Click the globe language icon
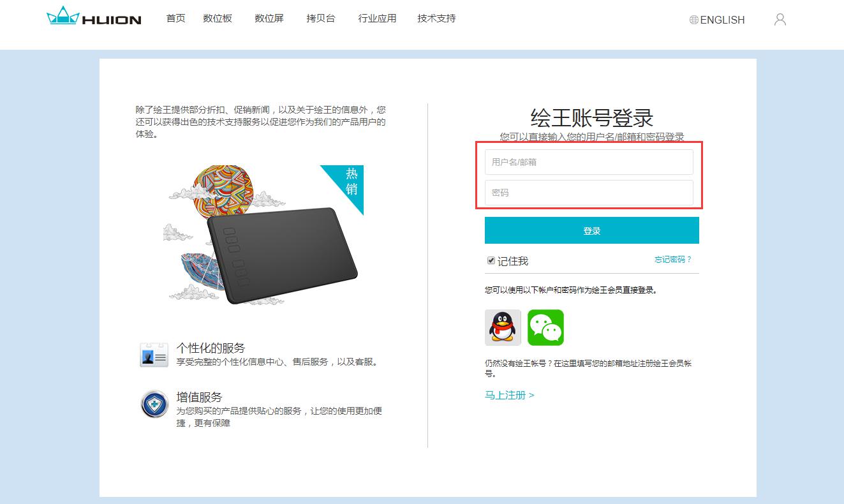844x504 pixels. click(x=694, y=20)
